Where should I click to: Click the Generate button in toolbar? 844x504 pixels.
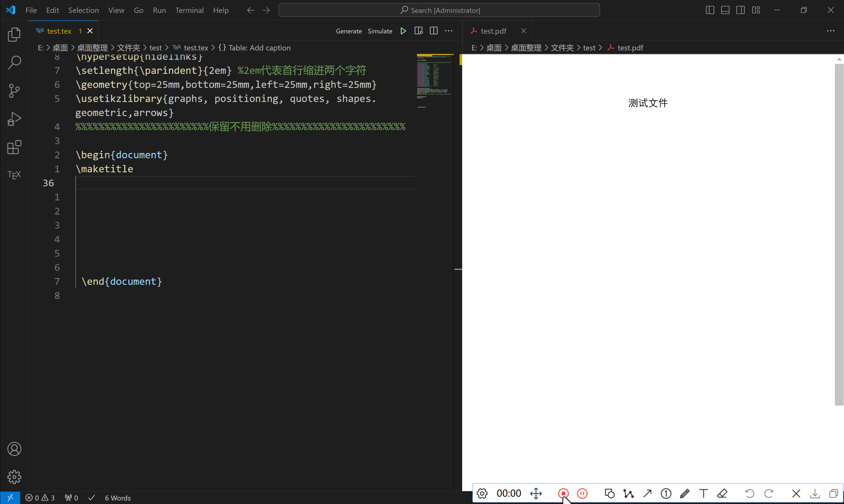[x=348, y=30]
